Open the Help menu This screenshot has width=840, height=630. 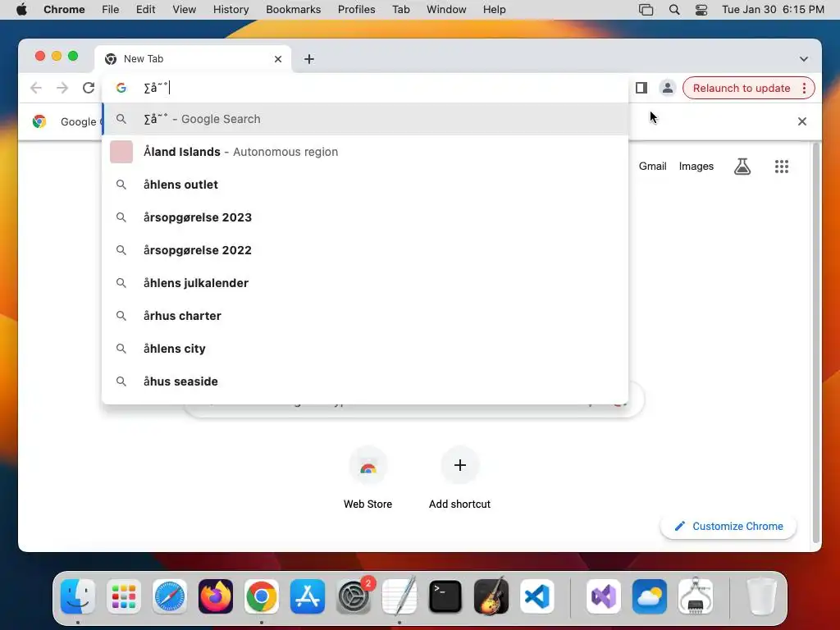click(x=494, y=10)
